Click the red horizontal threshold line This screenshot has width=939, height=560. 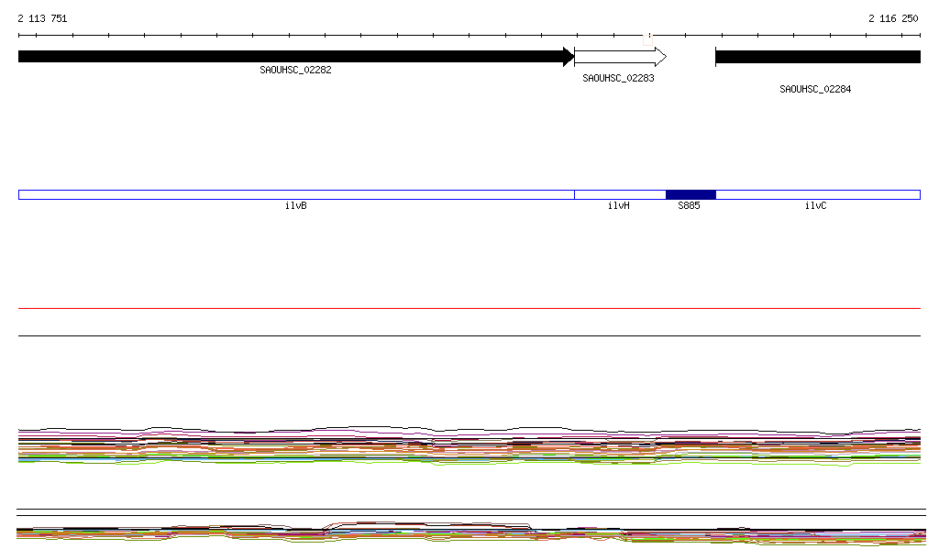469,309
